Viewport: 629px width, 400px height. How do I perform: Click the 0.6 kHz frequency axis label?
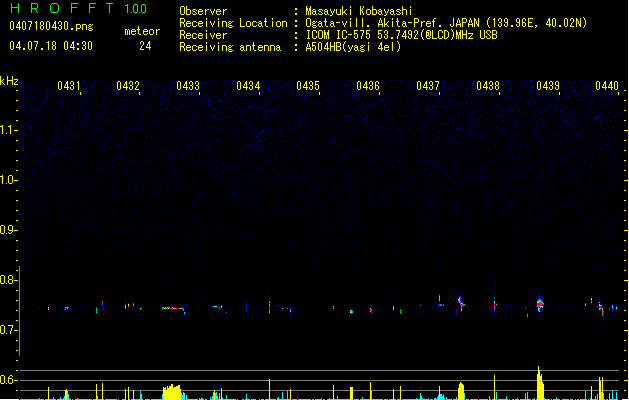(8, 380)
